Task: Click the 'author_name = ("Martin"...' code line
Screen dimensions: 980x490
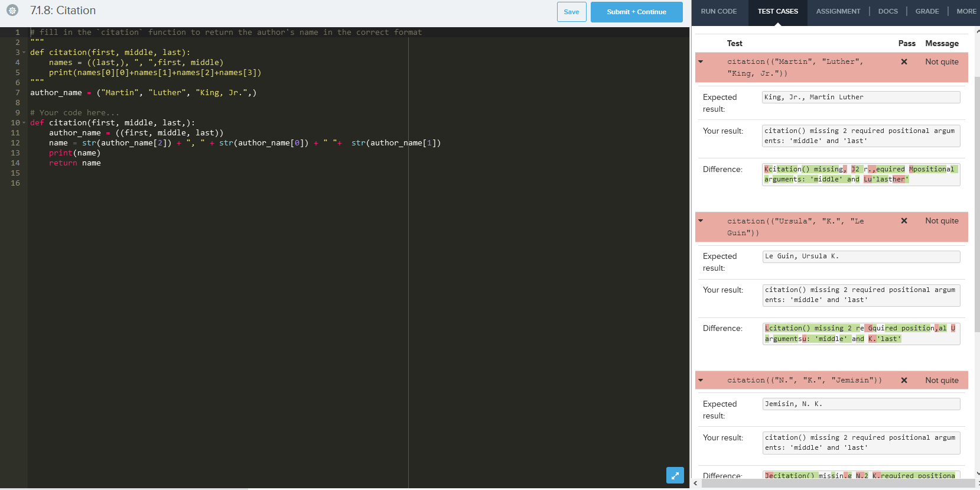Action: coord(143,93)
